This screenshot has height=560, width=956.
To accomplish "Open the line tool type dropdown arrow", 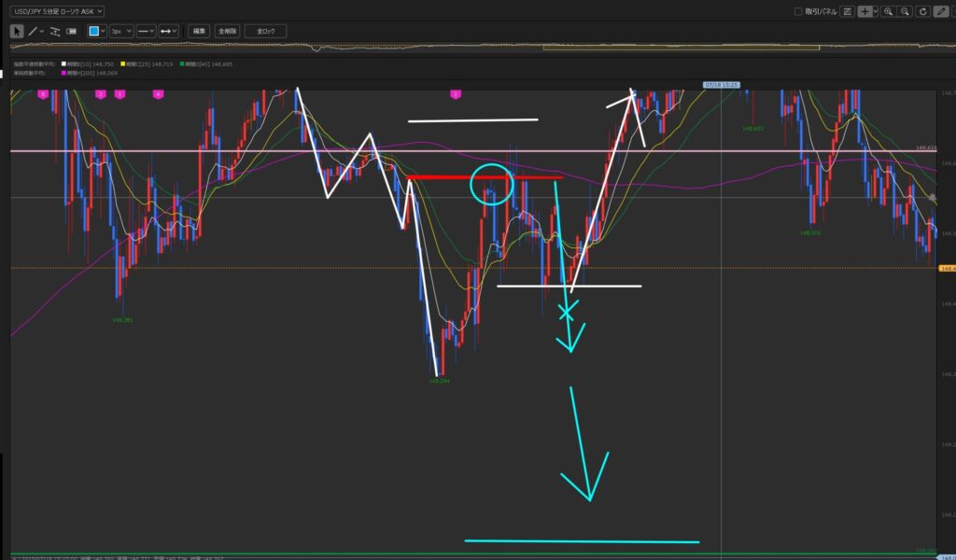I will 41,31.
